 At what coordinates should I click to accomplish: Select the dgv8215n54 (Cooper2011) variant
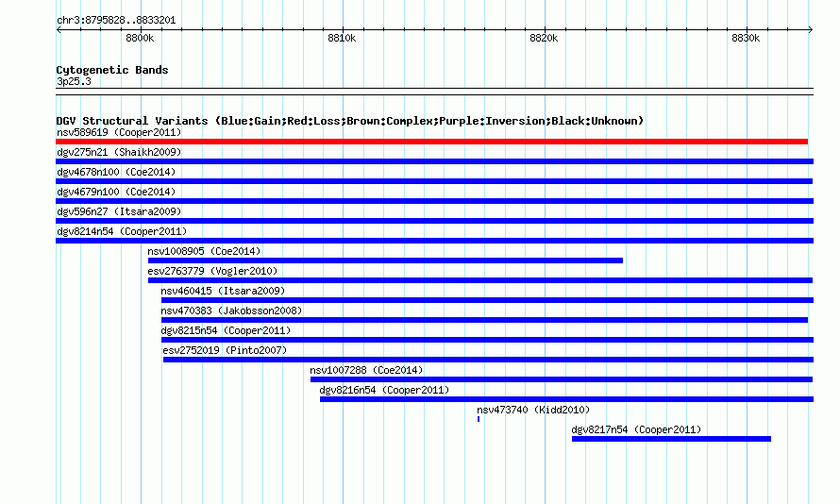coord(487,340)
